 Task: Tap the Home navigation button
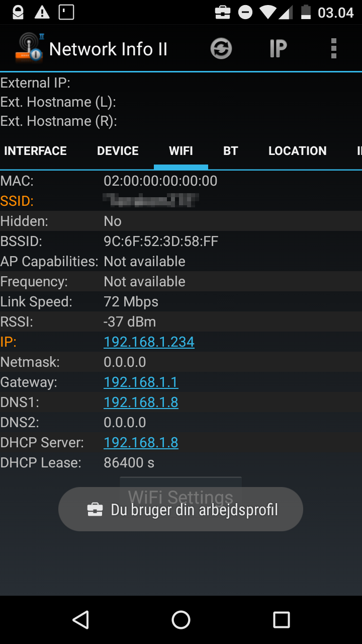click(181, 620)
